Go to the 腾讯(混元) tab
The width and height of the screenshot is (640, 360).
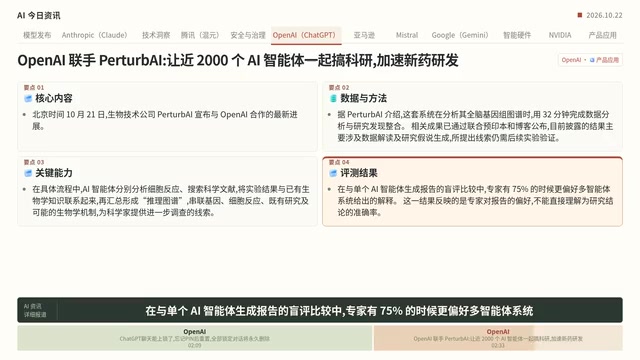(200, 35)
